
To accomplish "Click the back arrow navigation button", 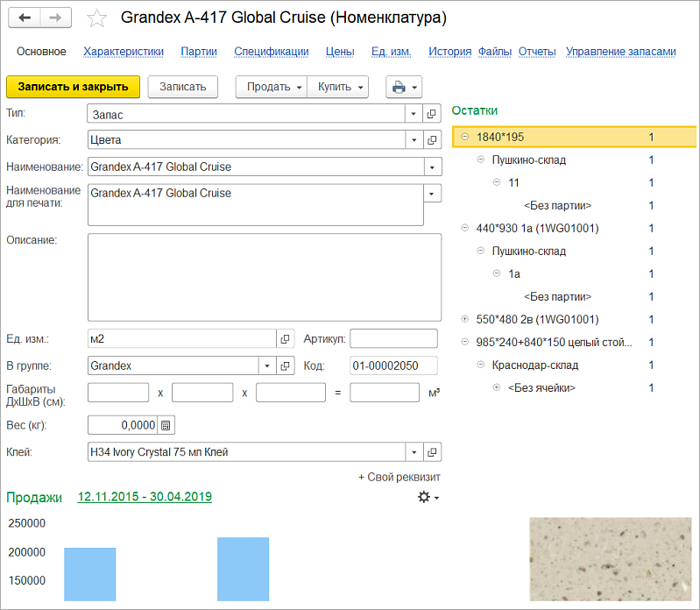I will coord(25,18).
